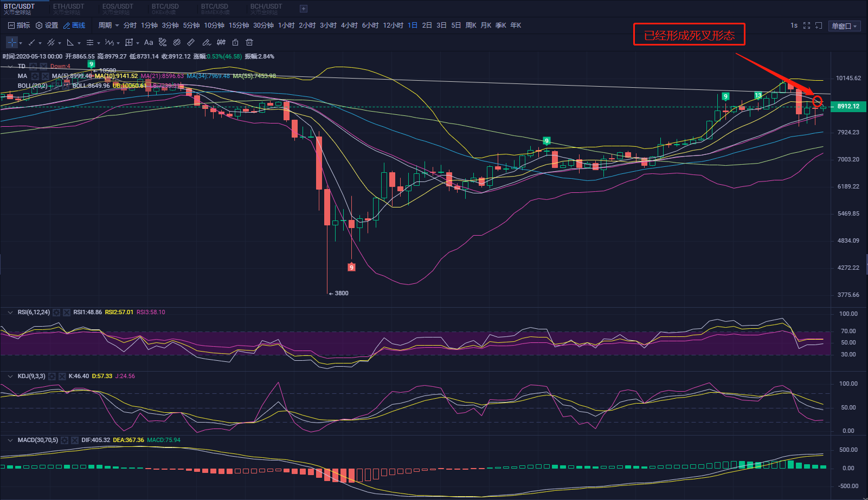Click the ruler measure tool icon
This screenshot has width=868, height=500.
tap(191, 42)
